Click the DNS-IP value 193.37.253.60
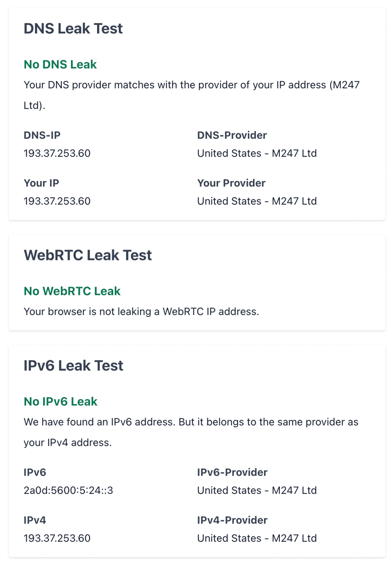Screen dimensions: 392x566 [x=57, y=153]
